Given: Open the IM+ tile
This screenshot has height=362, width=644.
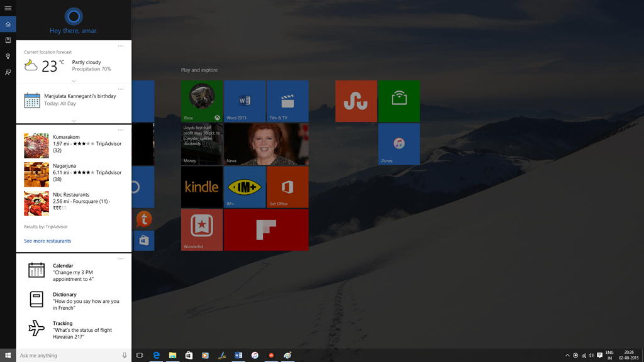Looking at the screenshot, I should (245, 187).
